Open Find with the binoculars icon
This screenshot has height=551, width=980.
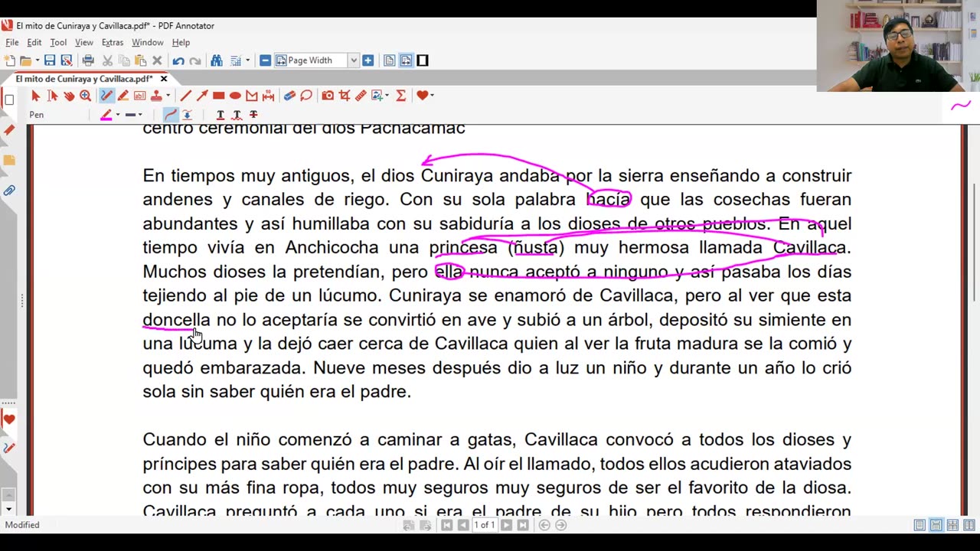pos(217,60)
